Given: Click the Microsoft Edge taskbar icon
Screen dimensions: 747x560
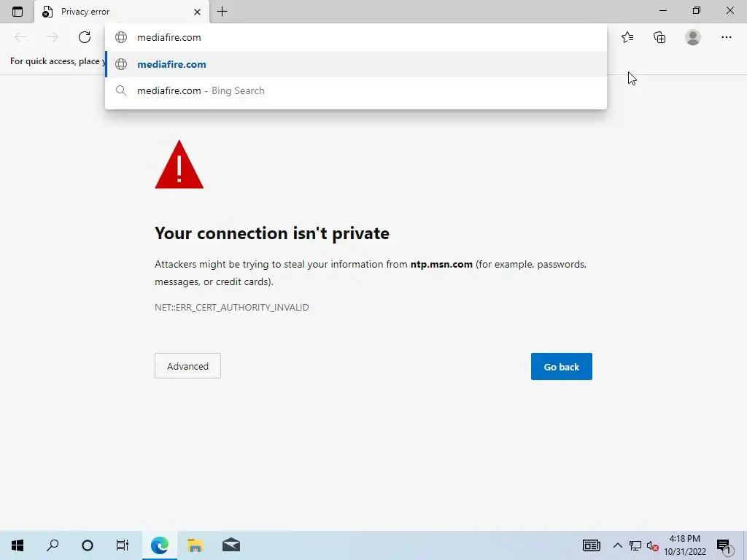Looking at the screenshot, I should click(x=160, y=545).
